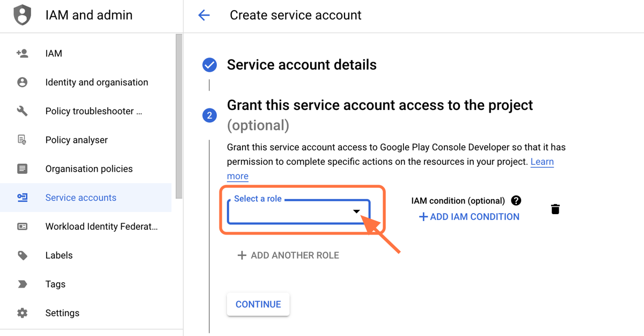Click the IAM condition (optional) label

458,201
